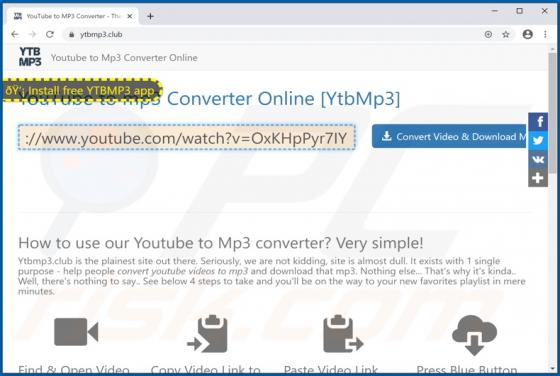Open the Chrome profile avatar
Viewport: 560px width, 376px height.
(528, 34)
